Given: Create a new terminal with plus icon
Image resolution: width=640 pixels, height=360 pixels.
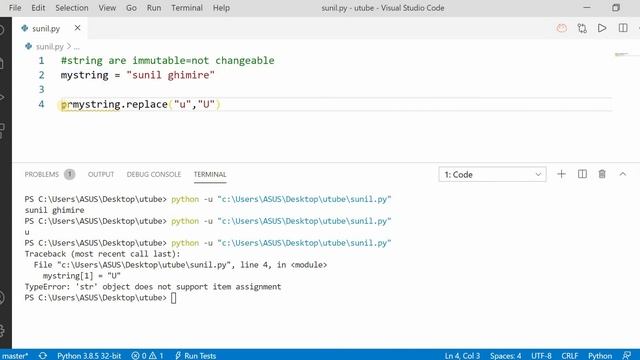Looking at the screenshot, I should click(x=561, y=174).
